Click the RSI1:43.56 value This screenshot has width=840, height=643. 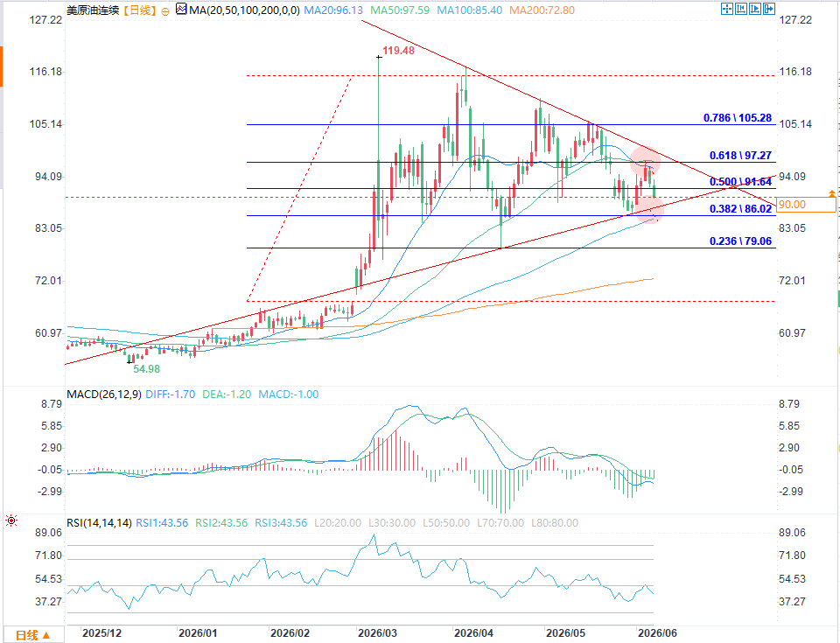point(162,523)
